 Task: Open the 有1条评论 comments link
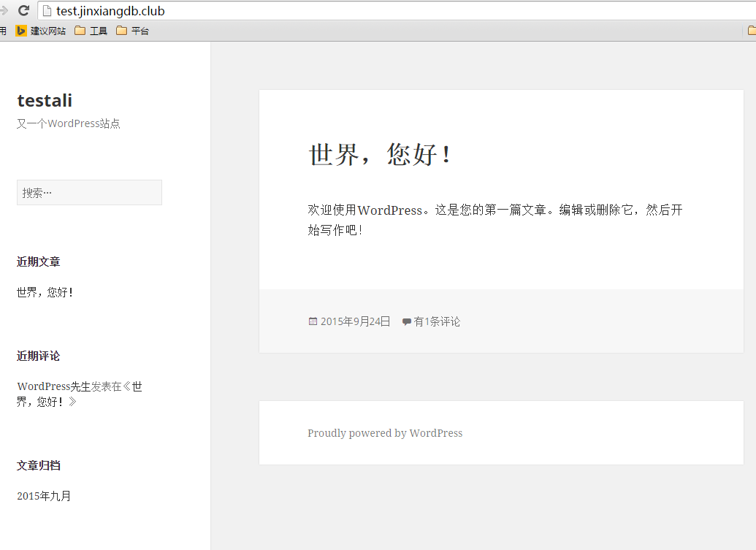(x=437, y=321)
